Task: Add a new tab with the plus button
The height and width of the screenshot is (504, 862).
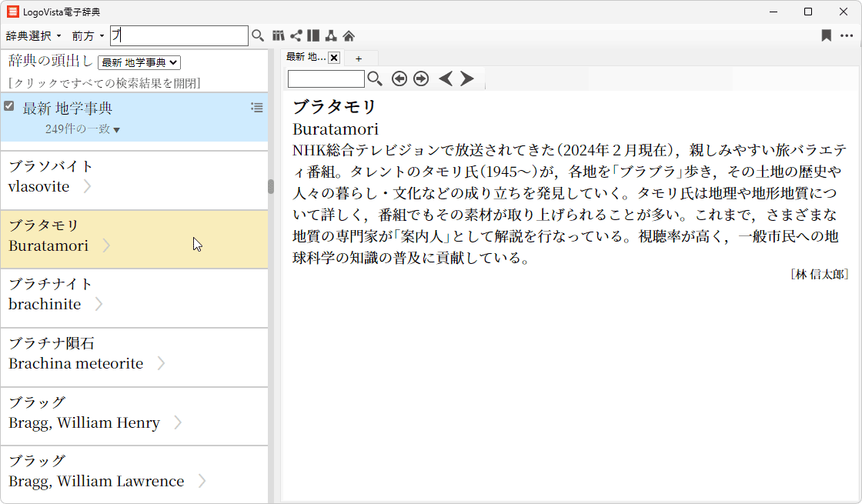Action: [x=359, y=58]
